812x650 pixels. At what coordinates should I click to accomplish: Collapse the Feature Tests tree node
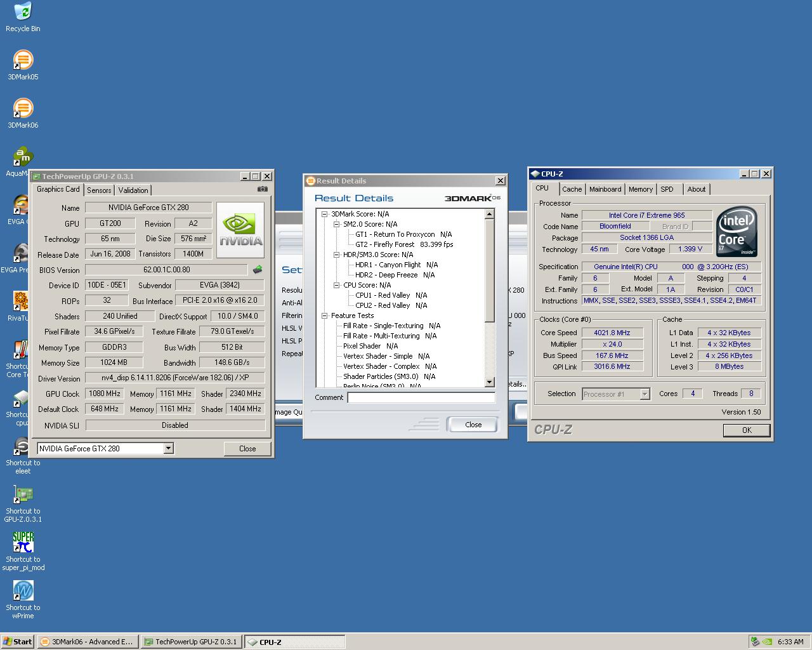click(325, 315)
